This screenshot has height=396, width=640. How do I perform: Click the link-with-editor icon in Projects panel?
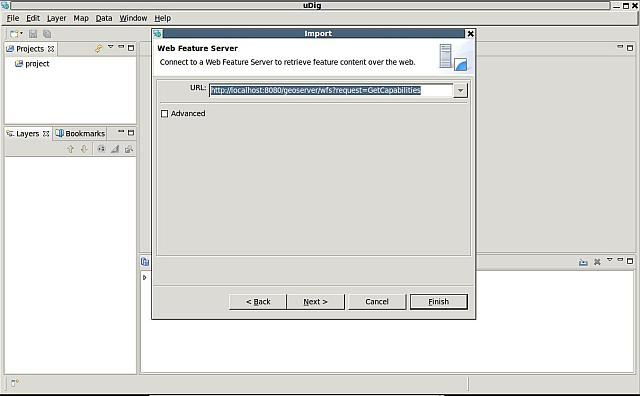pyautogui.click(x=98, y=49)
